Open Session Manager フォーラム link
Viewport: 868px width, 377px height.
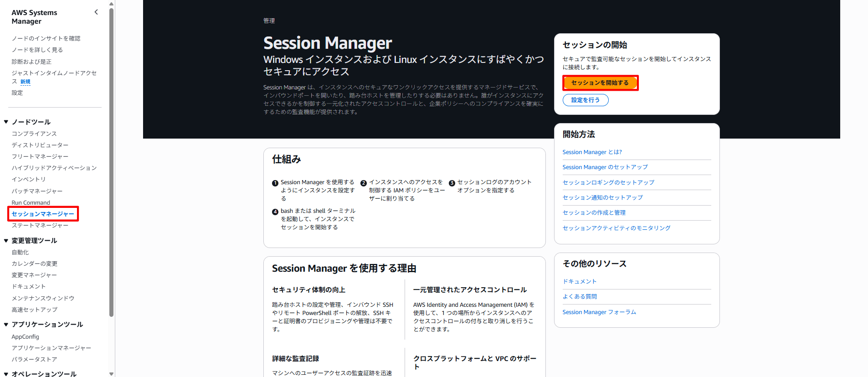pyautogui.click(x=599, y=312)
